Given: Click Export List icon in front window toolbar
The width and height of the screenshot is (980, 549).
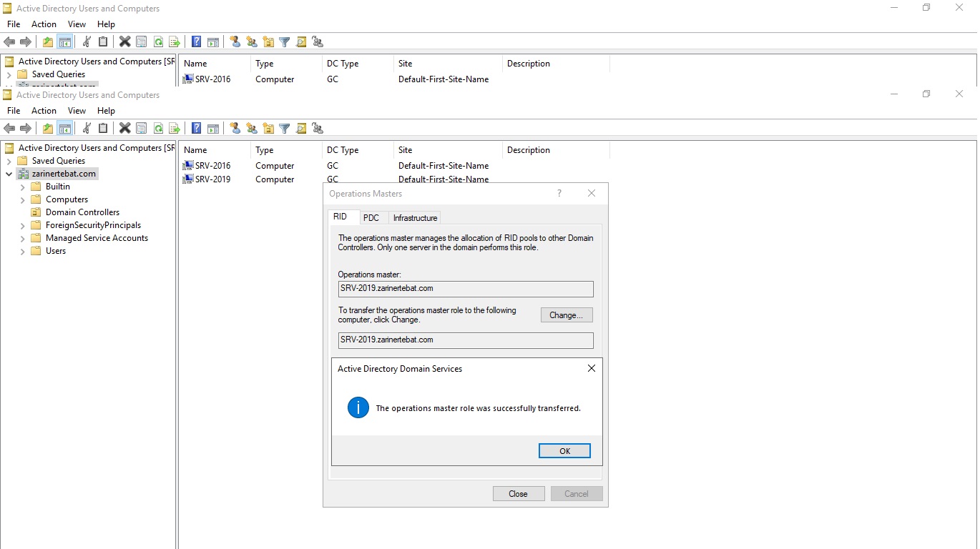Looking at the screenshot, I should [x=174, y=129].
